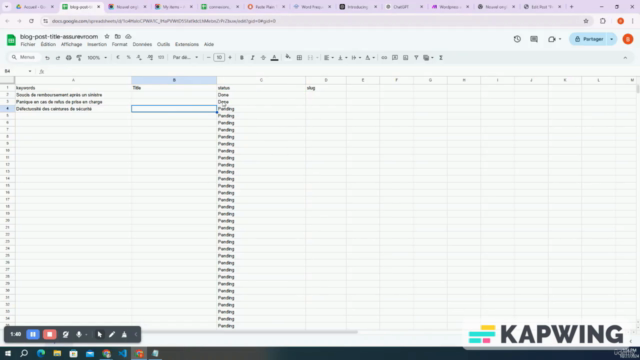Increase the font size

pos(230,58)
